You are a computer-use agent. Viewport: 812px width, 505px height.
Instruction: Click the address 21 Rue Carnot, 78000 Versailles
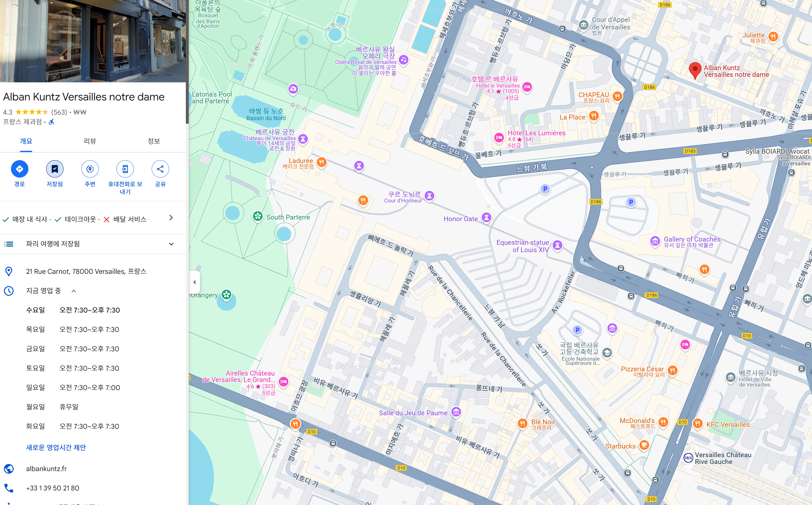point(86,272)
